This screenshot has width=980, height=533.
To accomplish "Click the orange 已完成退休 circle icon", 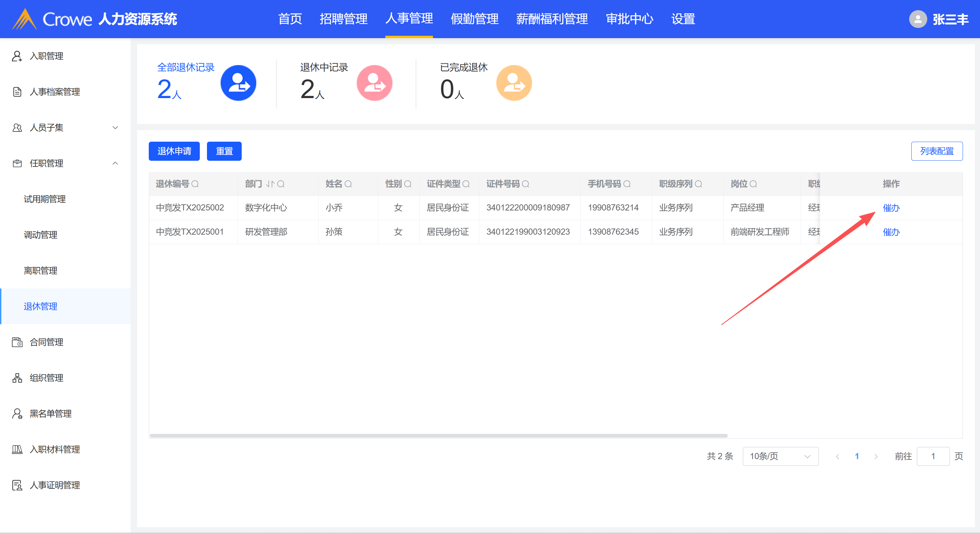I will click(514, 83).
